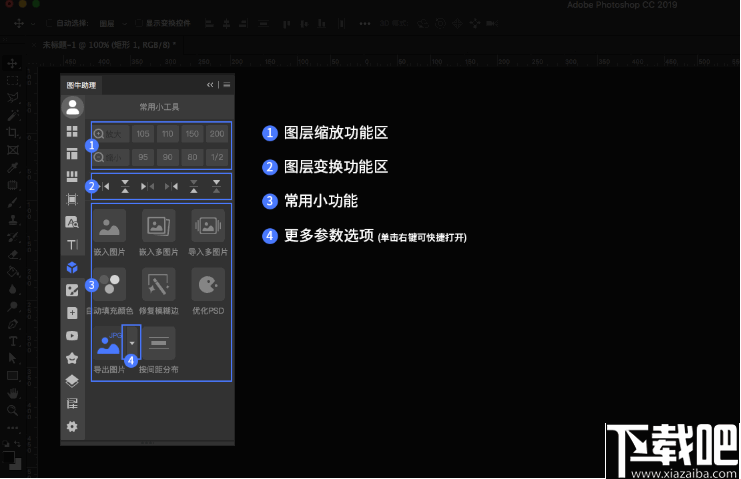741x479 pixels.
Task: Open export image dropdown arrow for more options
Action: click(132, 343)
